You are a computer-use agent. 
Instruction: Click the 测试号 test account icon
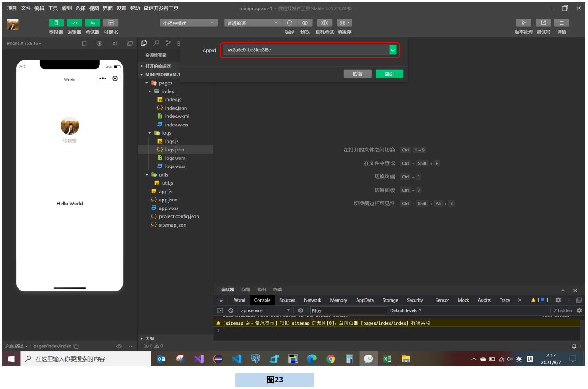(543, 23)
